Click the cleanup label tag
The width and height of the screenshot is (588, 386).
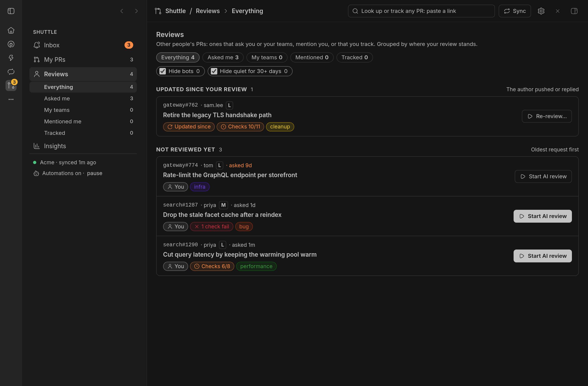tap(280, 127)
